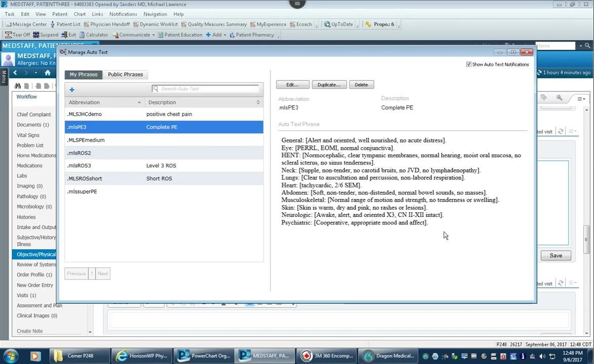The width and height of the screenshot is (594, 364).
Task: Click home icon in chart navigation
Action: point(48,73)
